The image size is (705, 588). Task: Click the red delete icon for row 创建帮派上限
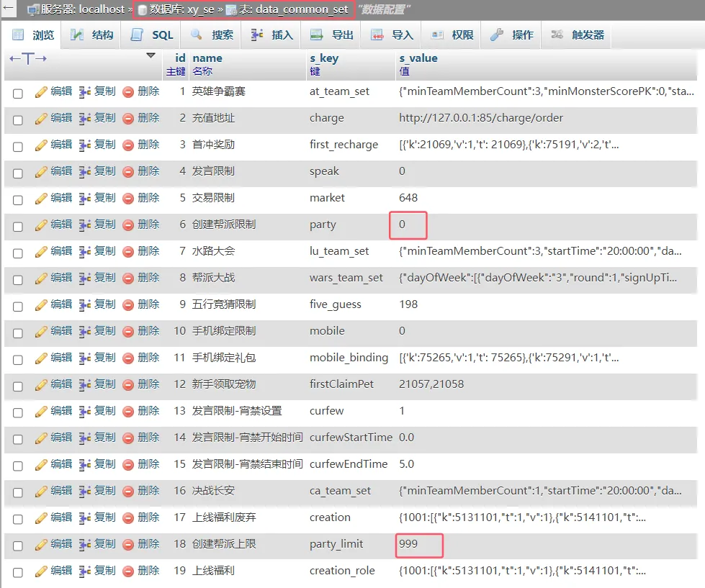128,544
